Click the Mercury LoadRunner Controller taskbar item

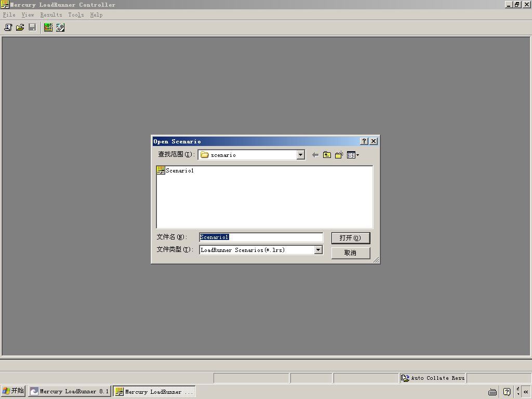click(154, 392)
